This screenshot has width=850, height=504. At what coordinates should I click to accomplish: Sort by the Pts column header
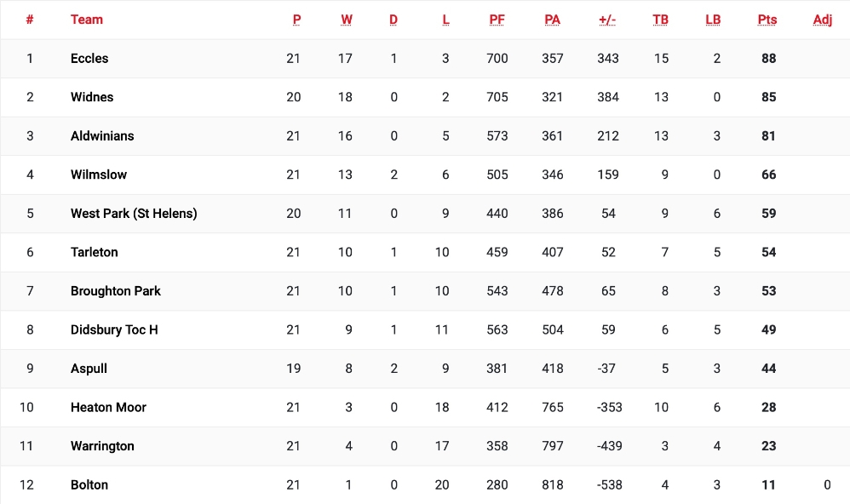tap(767, 20)
